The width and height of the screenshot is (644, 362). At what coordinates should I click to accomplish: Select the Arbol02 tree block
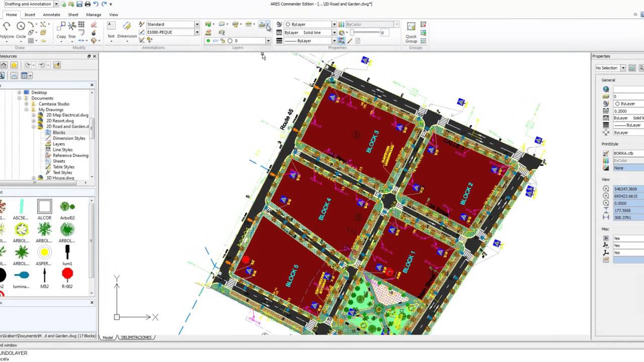(67, 210)
